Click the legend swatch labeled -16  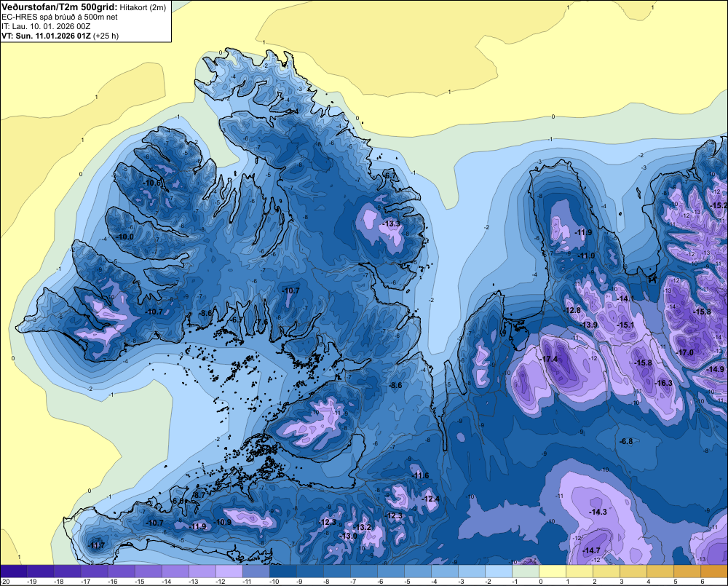click(121, 571)
